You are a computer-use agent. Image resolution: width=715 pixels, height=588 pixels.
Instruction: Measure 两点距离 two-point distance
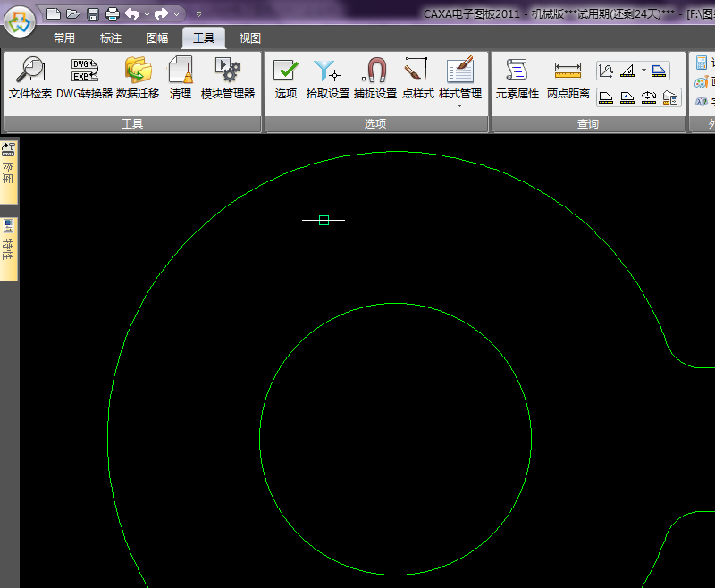pos(568,78)
